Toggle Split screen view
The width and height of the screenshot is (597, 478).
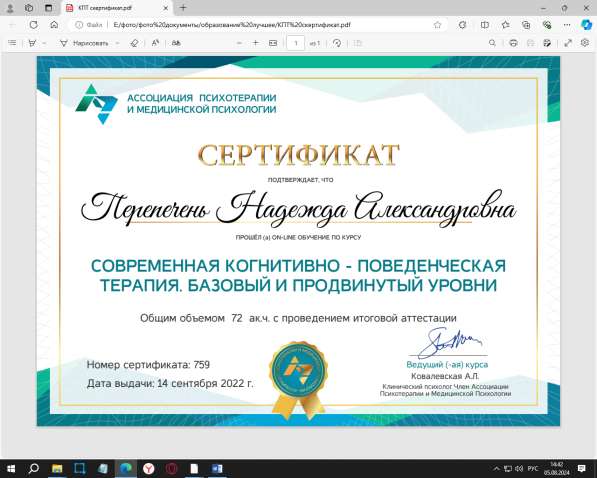pos(485,25)
